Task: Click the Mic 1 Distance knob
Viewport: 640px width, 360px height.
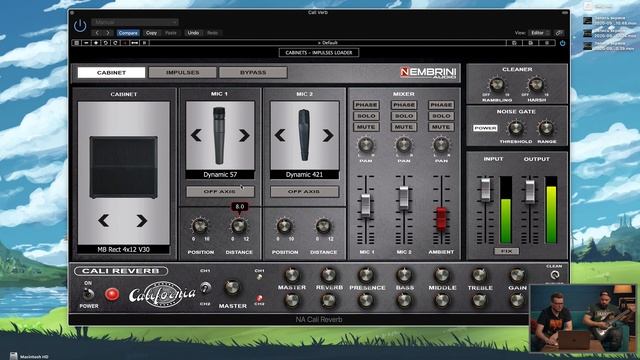Action: tap(239, 226)
